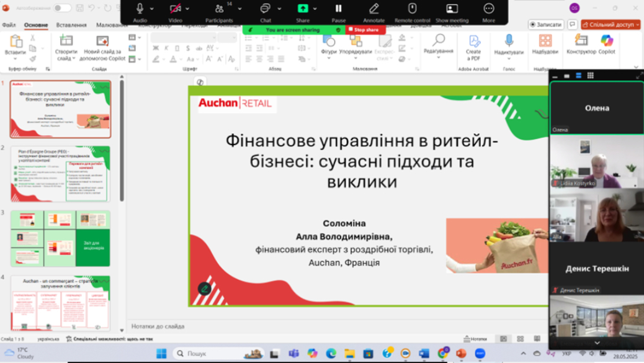Expand the Audio options arrow

(151, 9)
